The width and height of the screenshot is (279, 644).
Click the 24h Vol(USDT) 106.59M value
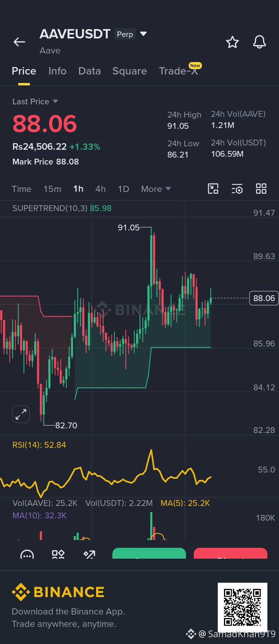pos(227,154)
